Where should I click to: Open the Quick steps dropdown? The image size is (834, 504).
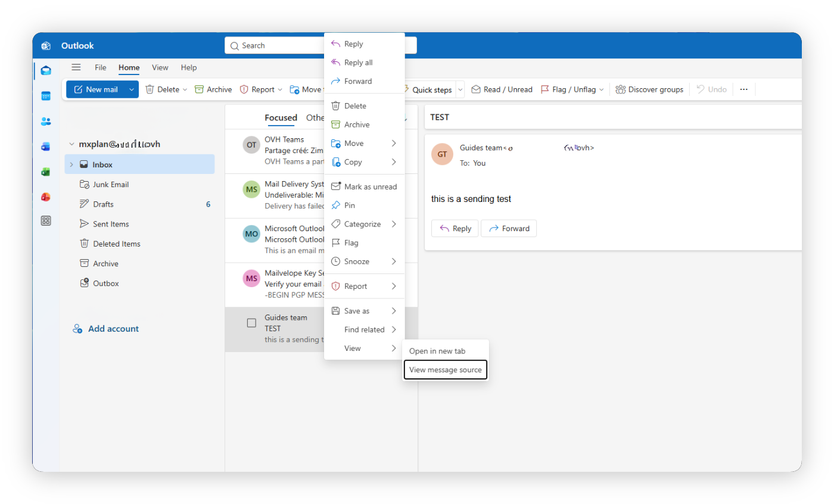point(459,89)
